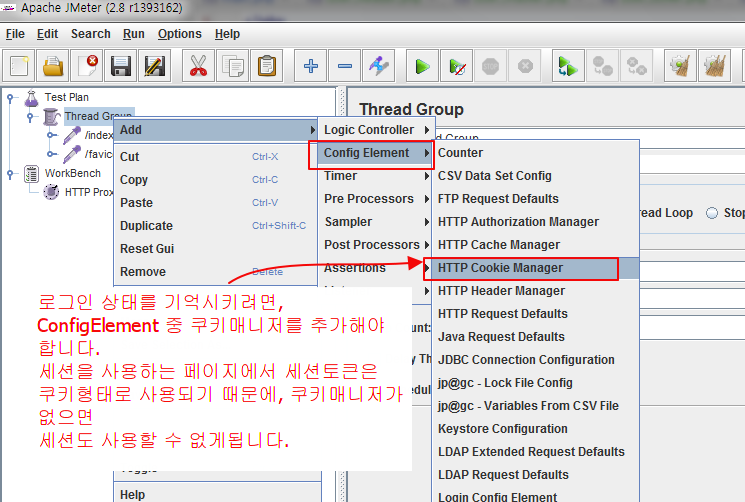Select the Stop radio button

tap(711, 213)
